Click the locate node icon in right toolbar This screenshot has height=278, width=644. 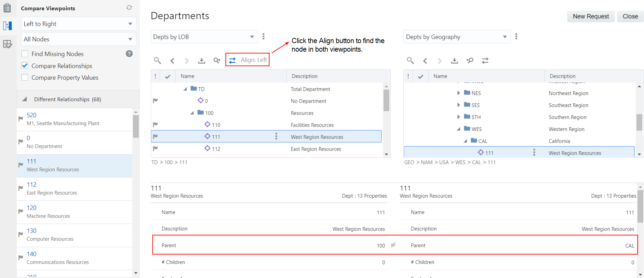[470, 61]
